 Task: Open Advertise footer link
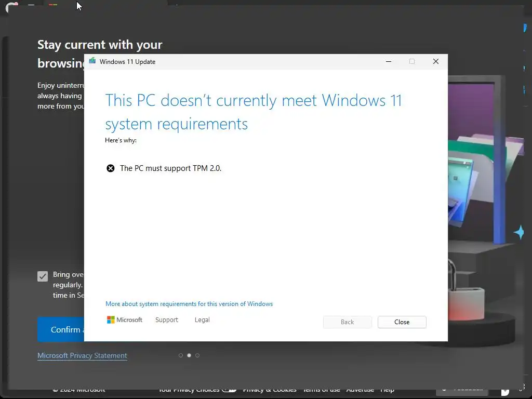pyautogui.click(x=360, y=390)
